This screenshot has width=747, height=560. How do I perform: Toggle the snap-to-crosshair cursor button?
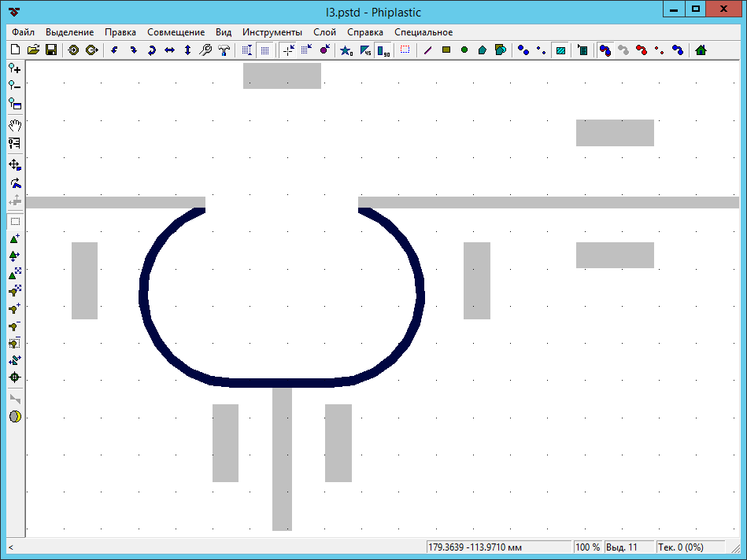[x=288, y=50]
